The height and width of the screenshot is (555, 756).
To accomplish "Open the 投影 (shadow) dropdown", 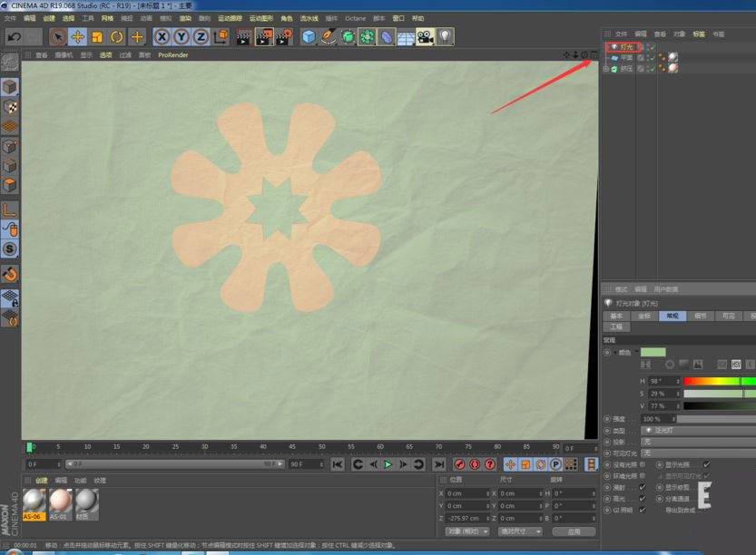I will (x=698, y=442).
